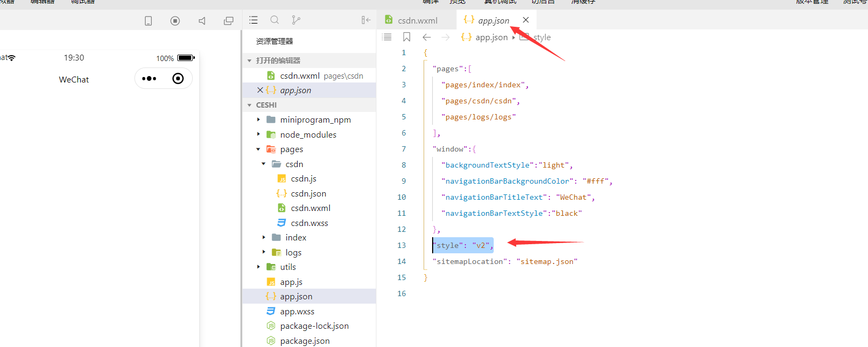
Task: Click line number 1 in gutter
Action: click(x=404, y=52)
